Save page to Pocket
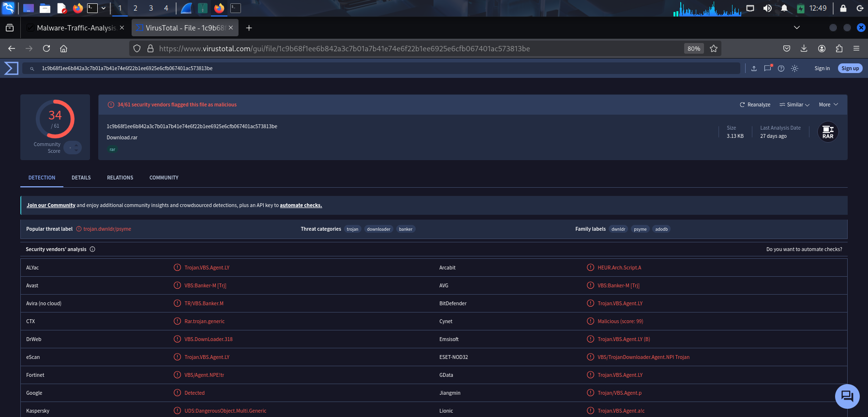This screenshot has height=417, width=868. (x=787, y=48)
